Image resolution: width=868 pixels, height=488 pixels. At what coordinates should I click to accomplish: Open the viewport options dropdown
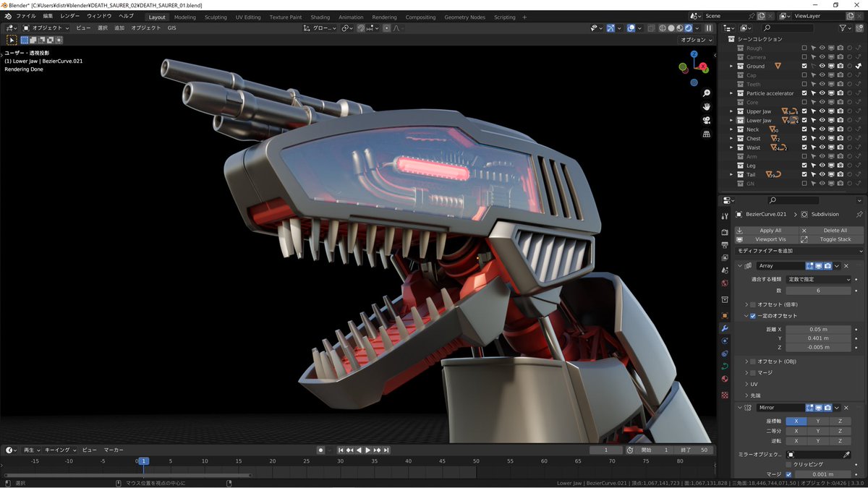pyautogui.click(x=696, y=40)
